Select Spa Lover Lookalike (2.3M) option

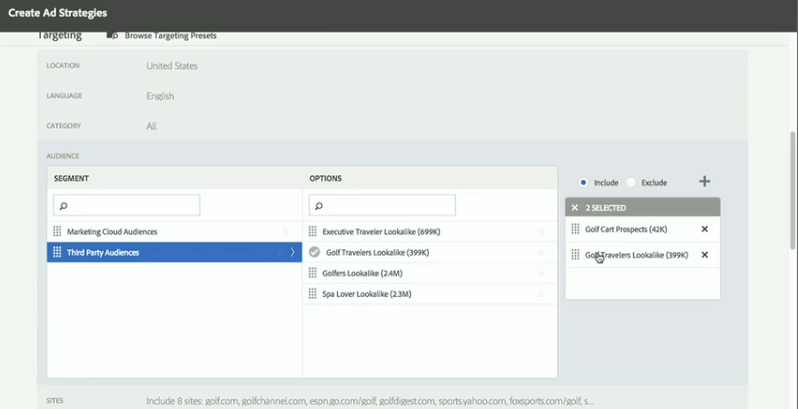430,294
